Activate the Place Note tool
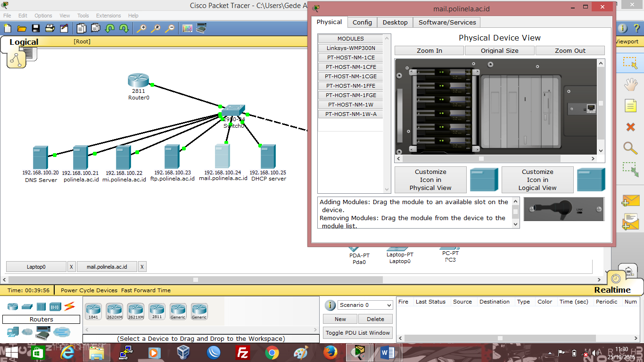644x362 pixels. tap(630, 106)
